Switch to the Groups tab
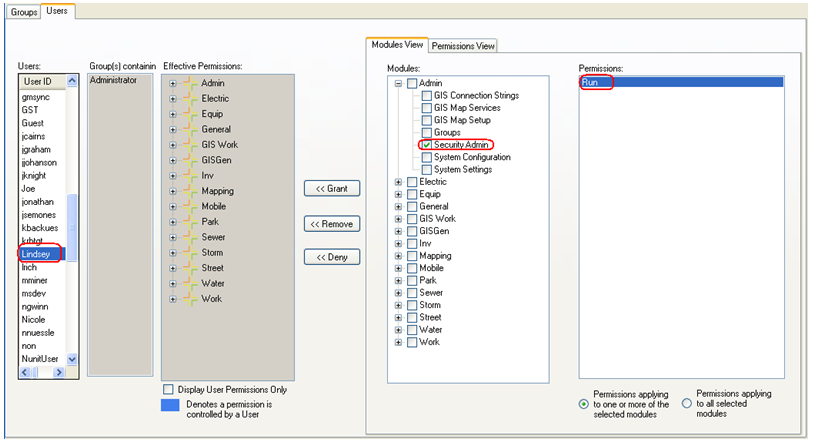Screen dimensions: 814x440 (x=24, y=12)
